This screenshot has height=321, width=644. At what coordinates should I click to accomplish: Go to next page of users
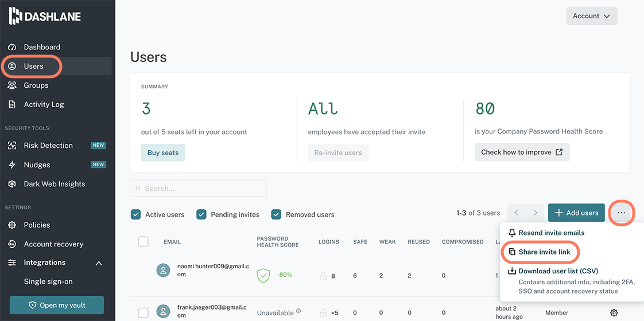click(535, 213)
